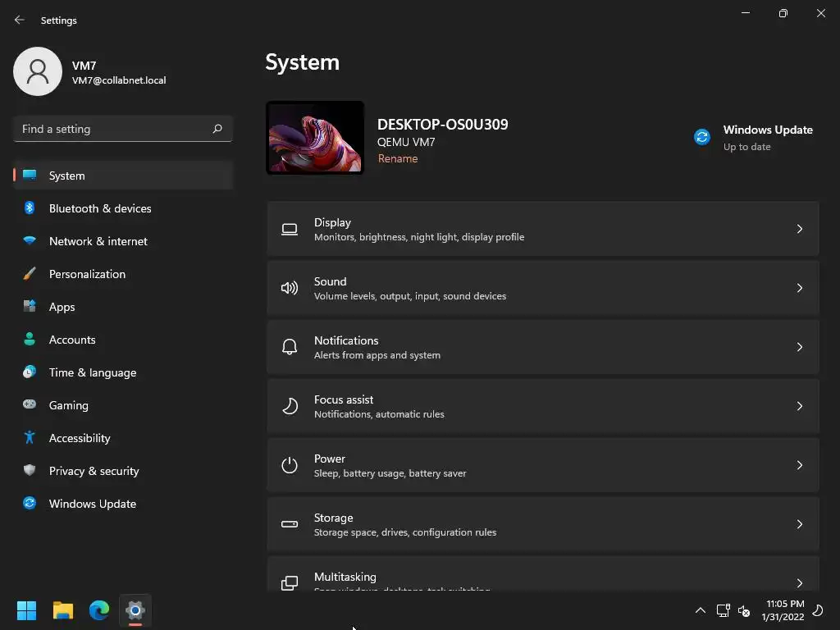Open Network & internet settings
Screen dimensions: 840x630
[x=123, y=241]
